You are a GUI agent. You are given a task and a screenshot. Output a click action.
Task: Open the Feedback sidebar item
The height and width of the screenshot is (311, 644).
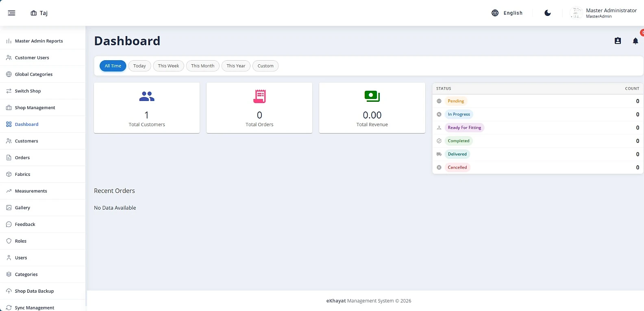[x=43, y=225]
